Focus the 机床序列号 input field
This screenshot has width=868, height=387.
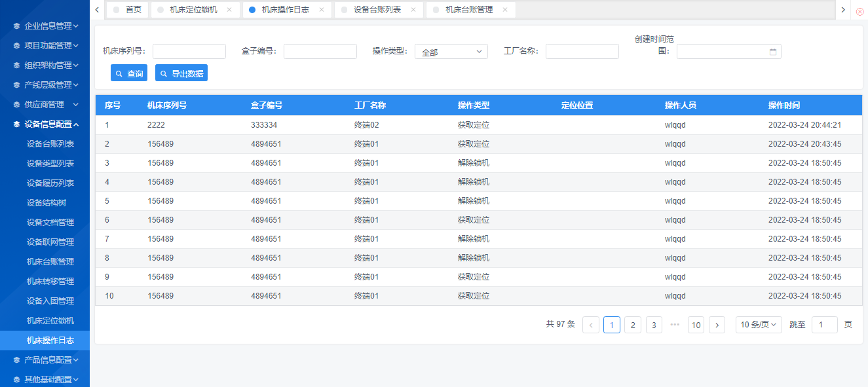[189, 52]
